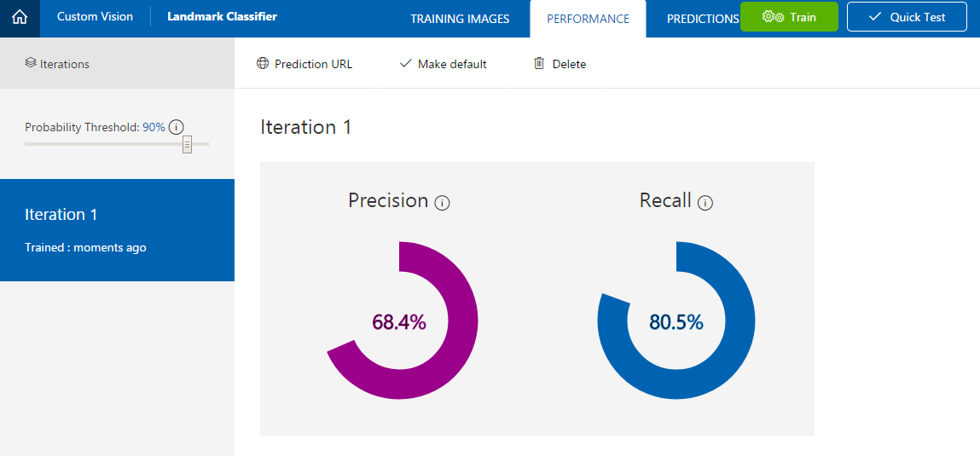Click the Delete trash can icon
Image resolution: width=980 pixels, height=456 pixels.
point(539,63)
